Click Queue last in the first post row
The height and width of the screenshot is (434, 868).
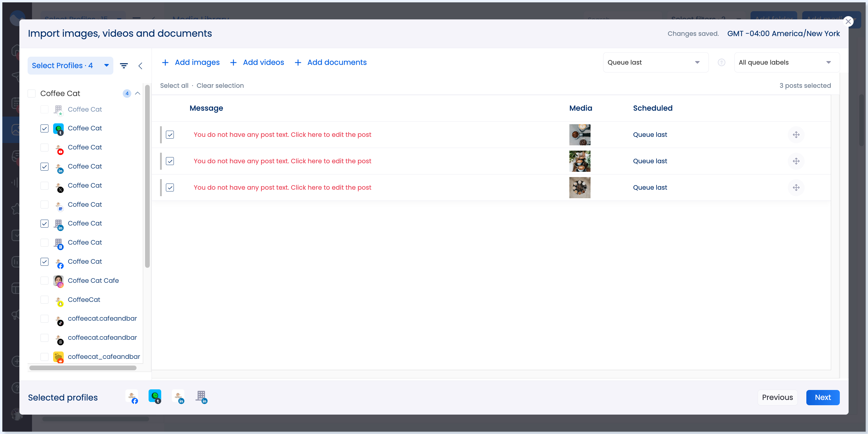click(x=650, y=135)
